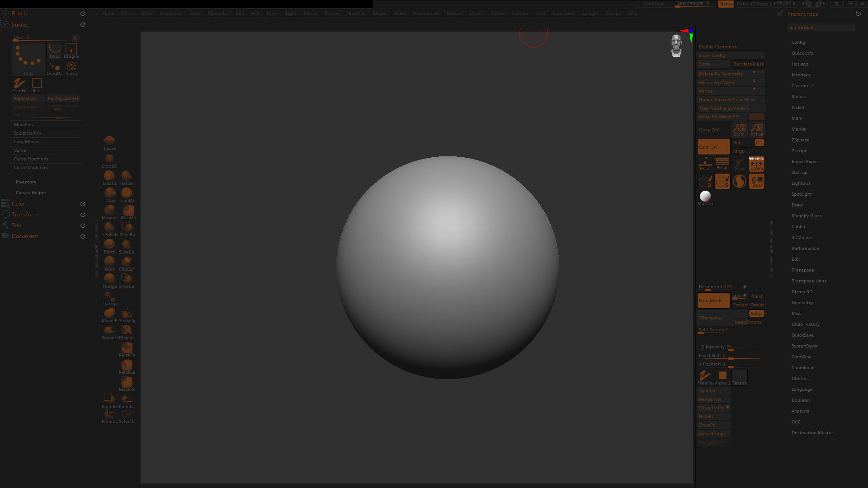Viewport: 868px width, 488px height.
Task: Select the DragRect stroke icon
Action: pyautogui.click(x=71, y=50)
